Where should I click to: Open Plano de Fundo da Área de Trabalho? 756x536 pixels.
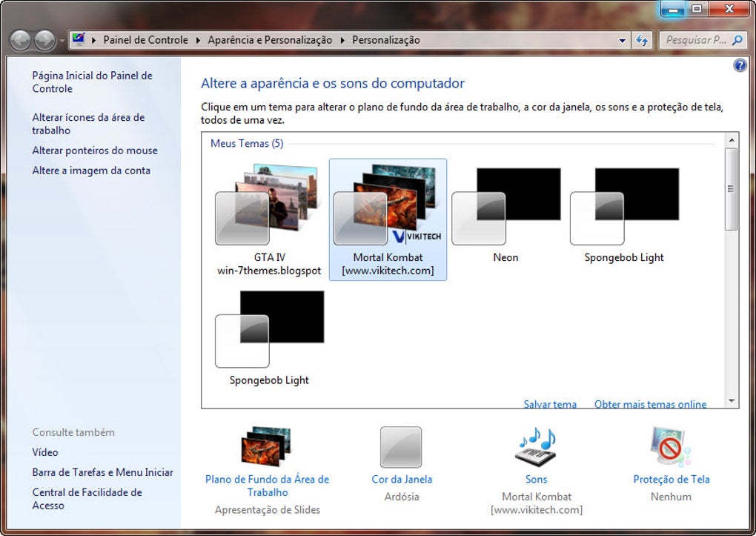pyautogui.click(x=267, y=486)
